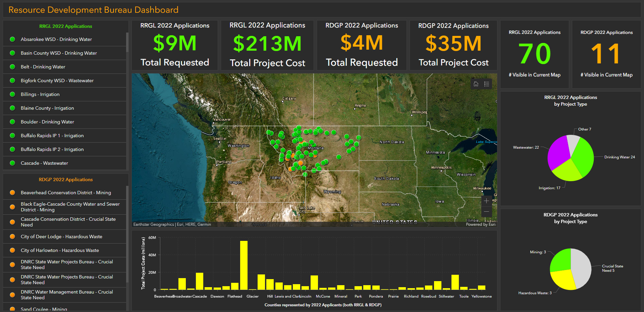Click the map default extent home icon
Viewport: 644px width, 312px height.
tap(476, 84)
